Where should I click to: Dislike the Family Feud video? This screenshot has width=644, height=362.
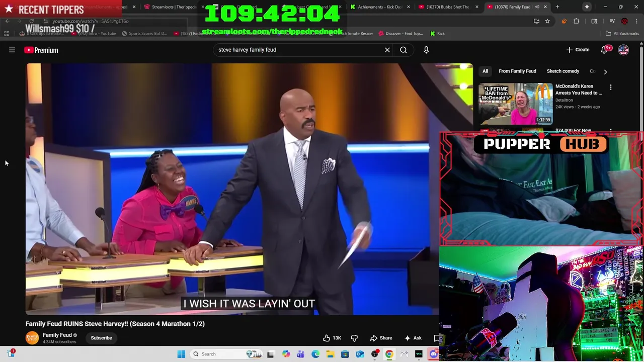click(354, 338)
